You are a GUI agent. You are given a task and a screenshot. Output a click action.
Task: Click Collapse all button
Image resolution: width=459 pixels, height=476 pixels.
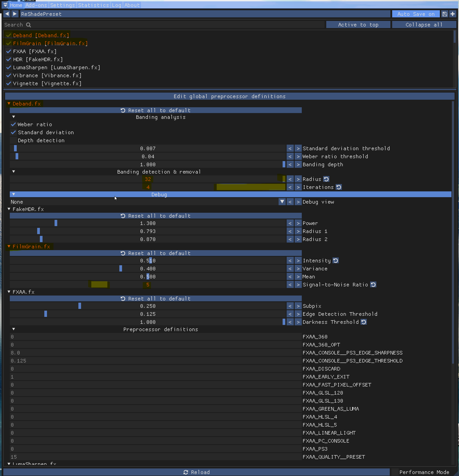point(424,24)
